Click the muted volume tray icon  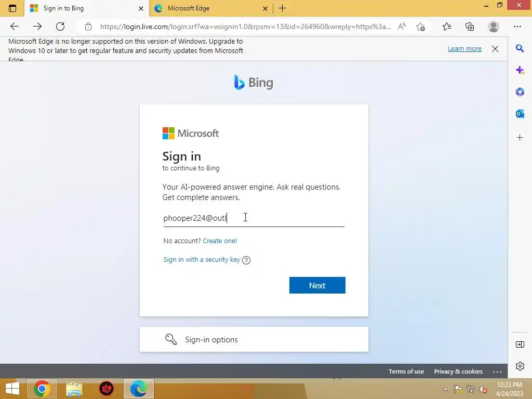(x=483, y=389)
